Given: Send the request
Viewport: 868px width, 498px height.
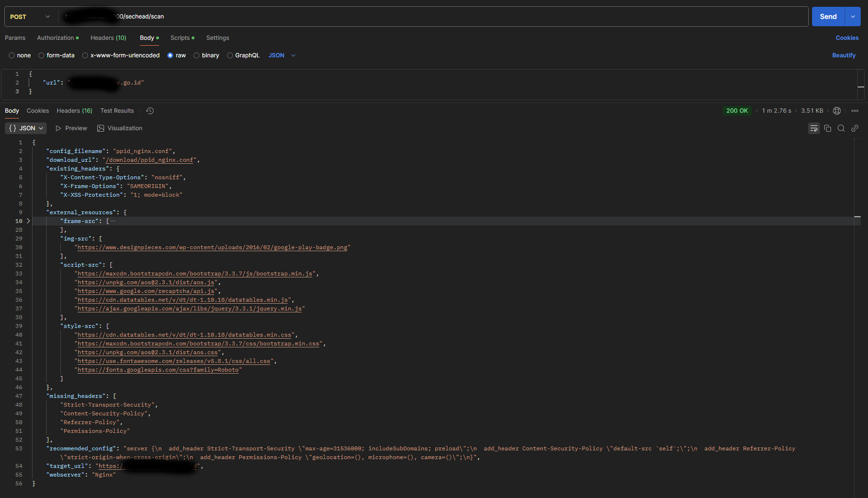Looking at the screenshot, I should [x=828, y=16].
